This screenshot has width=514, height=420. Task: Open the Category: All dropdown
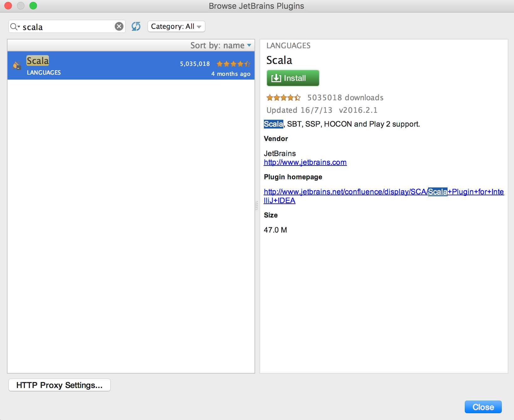176,26
